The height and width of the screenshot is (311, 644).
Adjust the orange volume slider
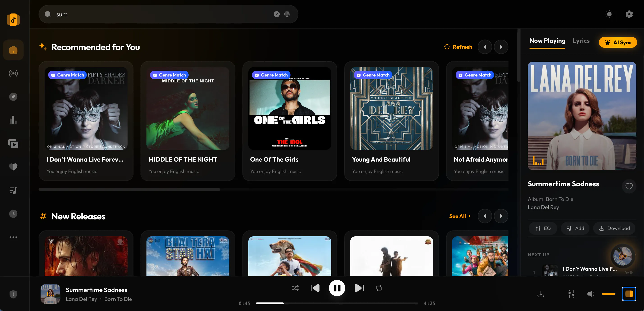(x=608, y=294)
